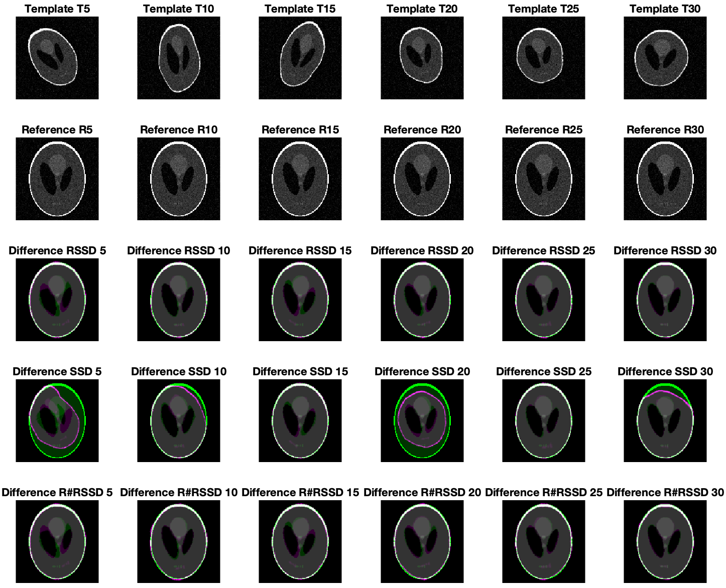Select the Template T10 phantom image
This screenshot has width=726, height=588.
179,58
